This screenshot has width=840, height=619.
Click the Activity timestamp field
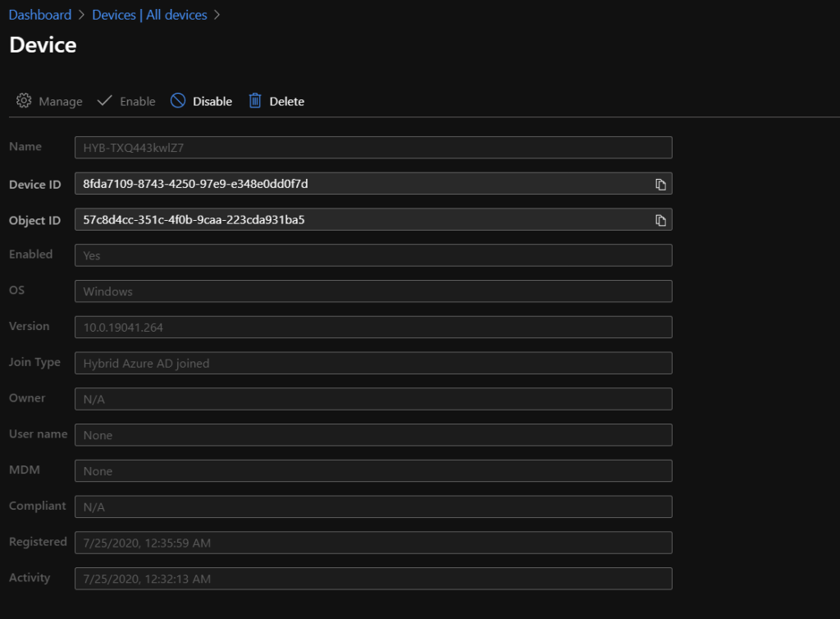click(372, 579)
